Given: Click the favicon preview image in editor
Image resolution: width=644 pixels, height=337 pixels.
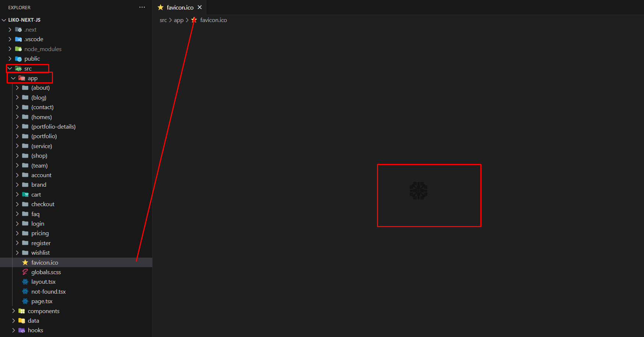Looking at the screenshot, I should (418, 191).
